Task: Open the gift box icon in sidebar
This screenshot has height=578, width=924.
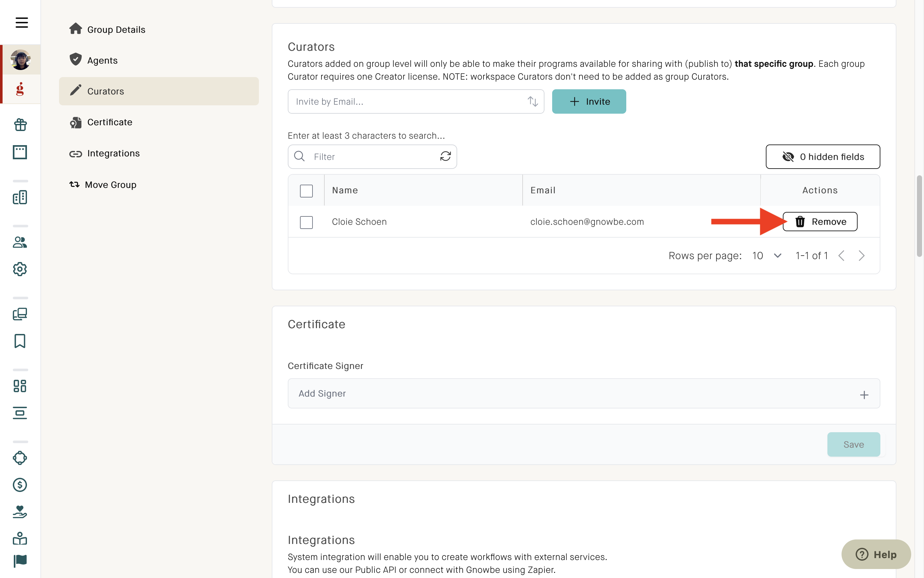Action: coord(20,125)
